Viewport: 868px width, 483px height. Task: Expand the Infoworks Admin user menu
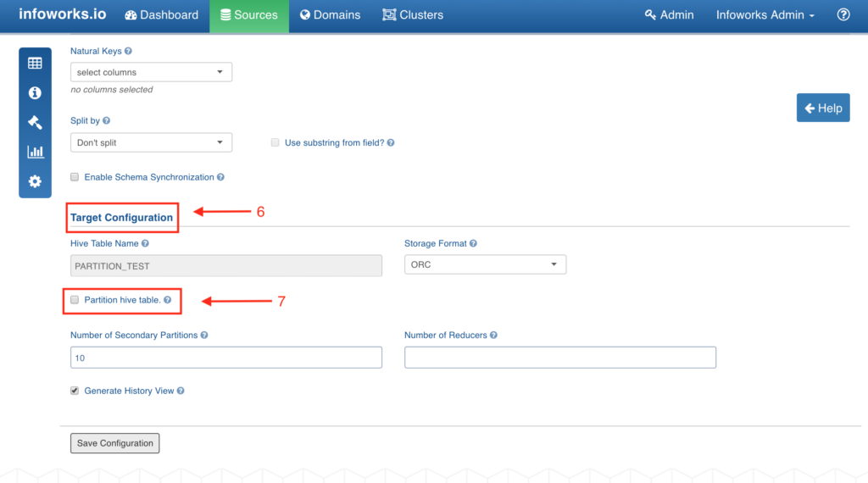765,15
